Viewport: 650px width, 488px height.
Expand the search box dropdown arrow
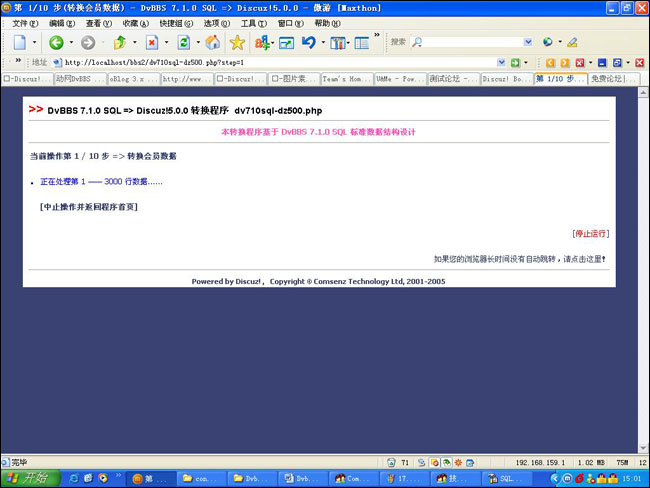coord(528,42)
